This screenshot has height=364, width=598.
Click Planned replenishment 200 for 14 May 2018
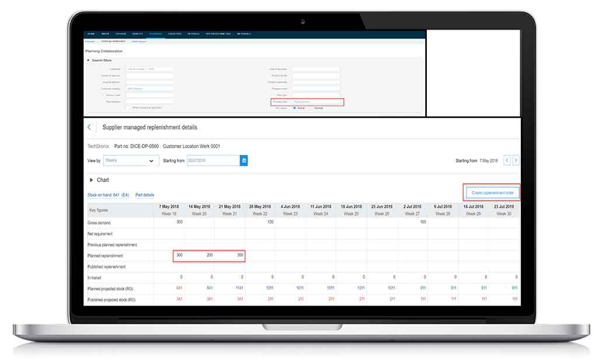[210, 255]
